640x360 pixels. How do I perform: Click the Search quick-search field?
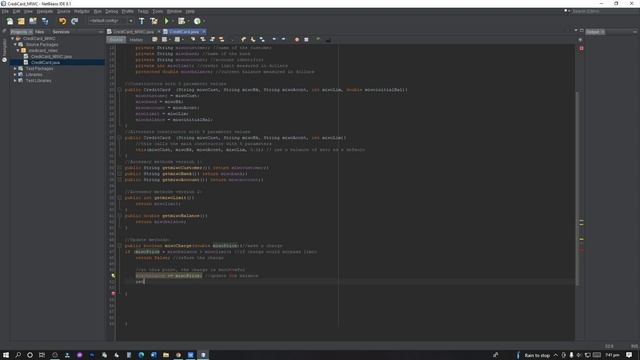603,11
